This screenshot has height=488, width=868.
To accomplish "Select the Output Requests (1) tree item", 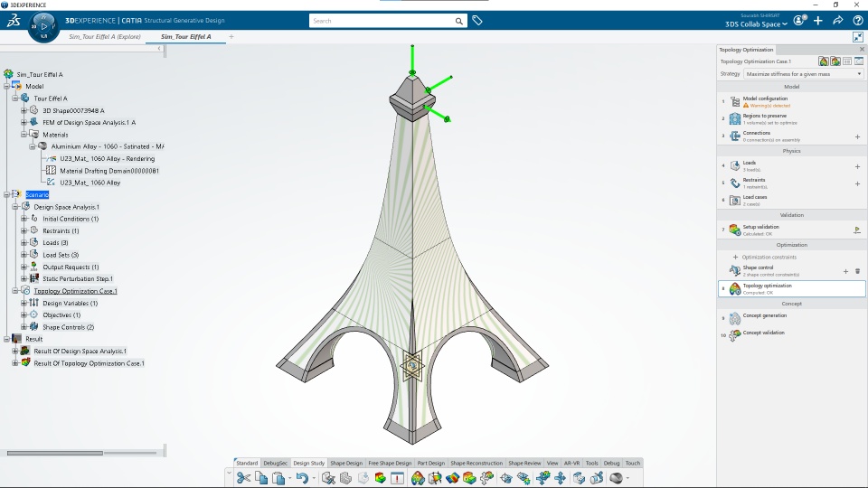I will [x=71, y=267].
